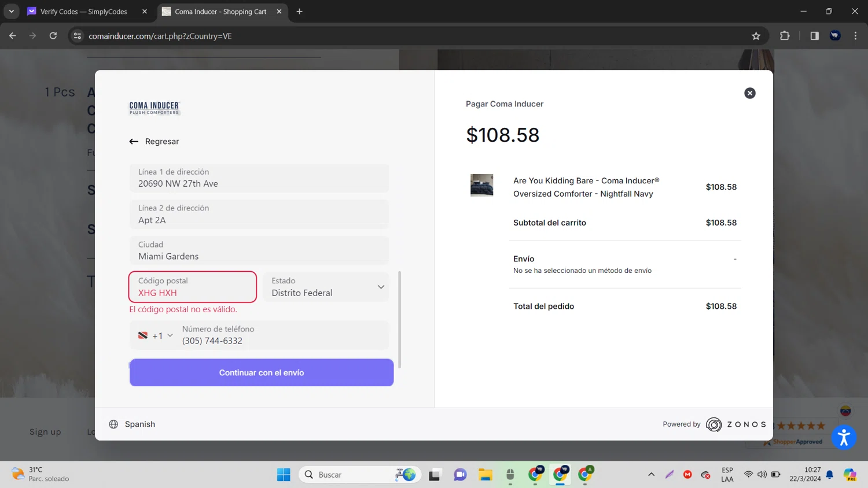Open File Explorer from the taskbar
The height and width of the screenshot is (488, 868).
tap(485, 475)
